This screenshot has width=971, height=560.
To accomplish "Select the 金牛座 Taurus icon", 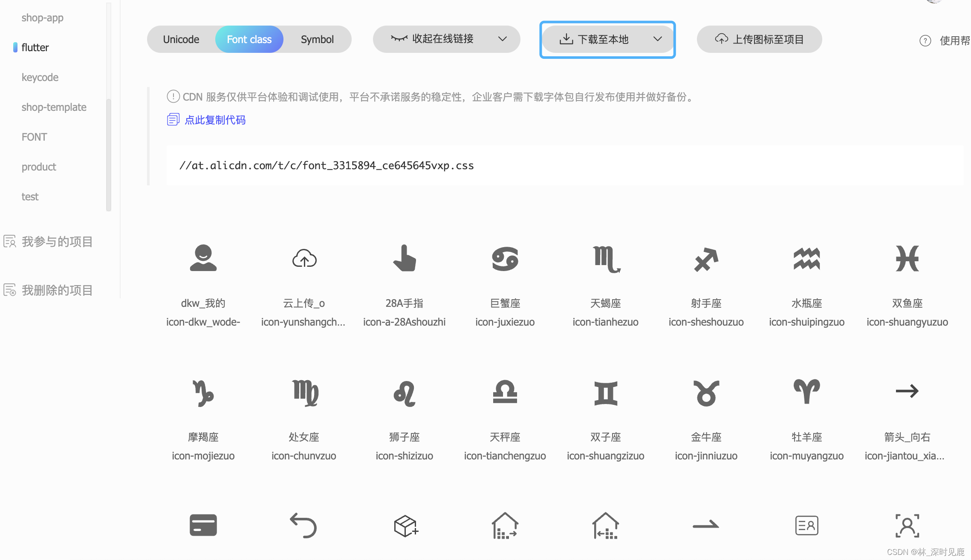I will (706, 393).
